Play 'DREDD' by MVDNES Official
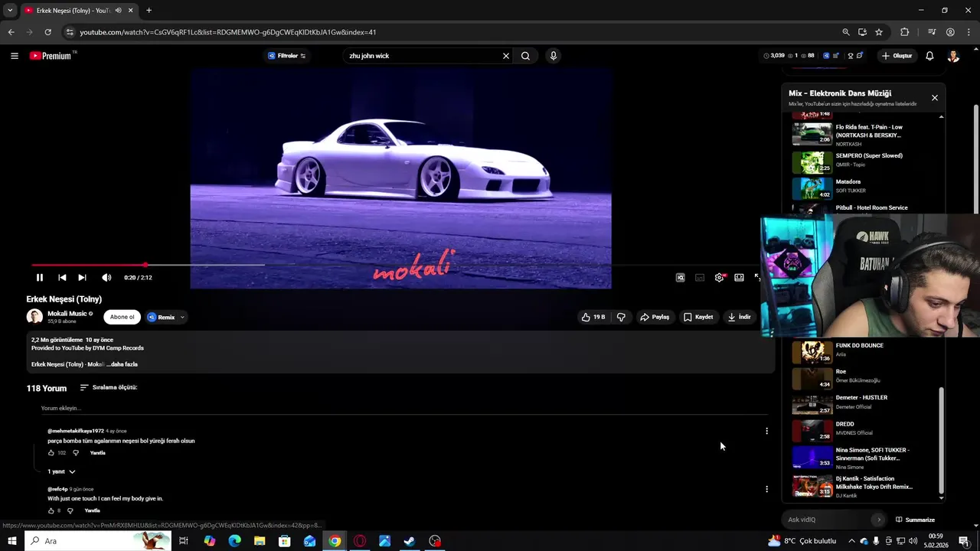Screen dimensions: 980x551 (x=865, y=430)
